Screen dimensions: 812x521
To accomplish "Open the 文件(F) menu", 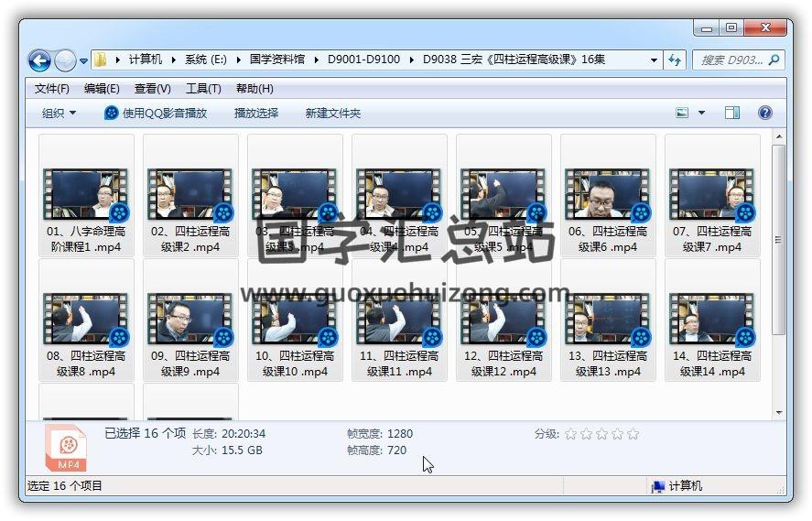I will coord(52,89).
